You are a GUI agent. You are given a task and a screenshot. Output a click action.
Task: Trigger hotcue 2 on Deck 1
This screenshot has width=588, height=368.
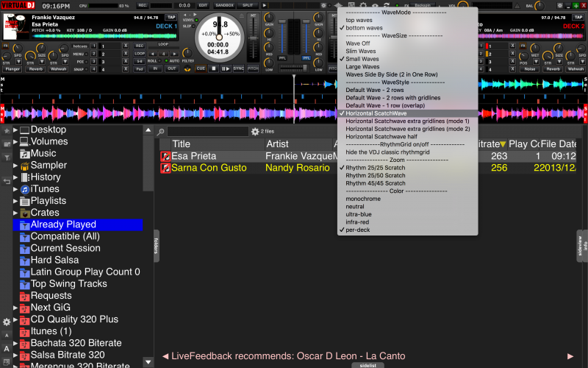tap(94, 54)
